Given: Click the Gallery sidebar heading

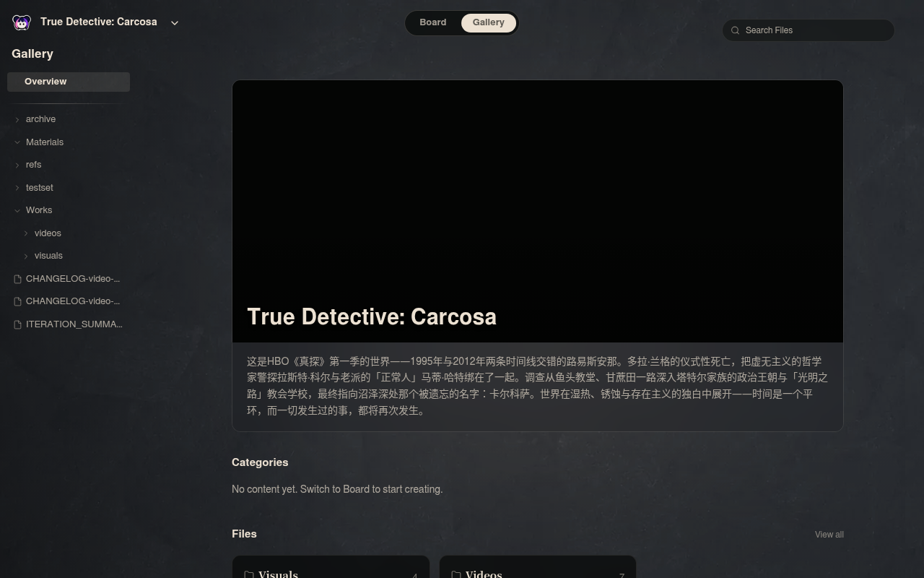Looking at the screenshot, I should (32, 54).
